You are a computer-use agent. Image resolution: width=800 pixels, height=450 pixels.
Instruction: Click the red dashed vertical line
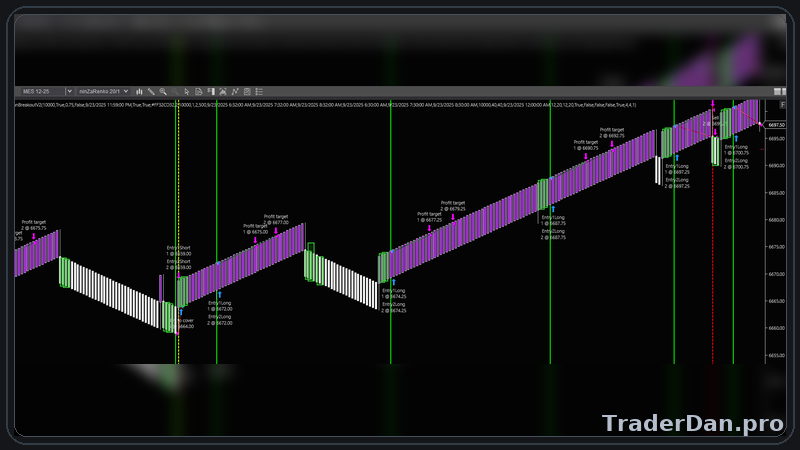pos(713,250)
